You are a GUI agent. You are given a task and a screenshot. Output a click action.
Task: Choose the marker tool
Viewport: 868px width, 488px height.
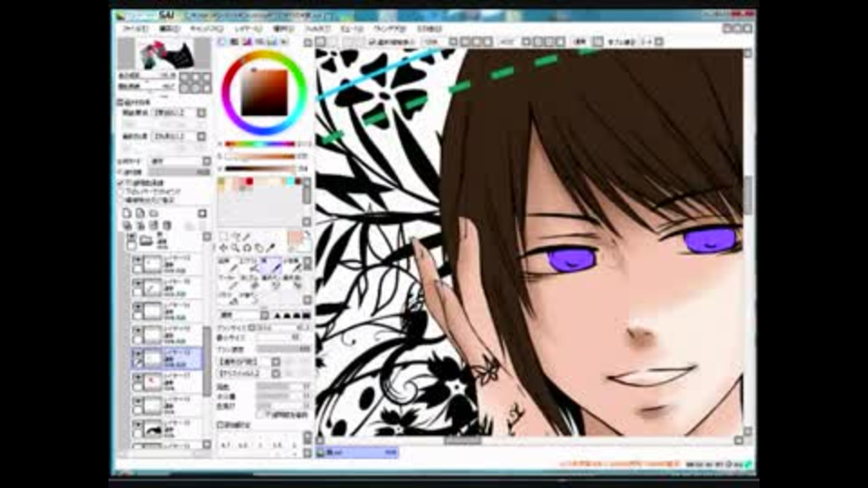point(226,282)
